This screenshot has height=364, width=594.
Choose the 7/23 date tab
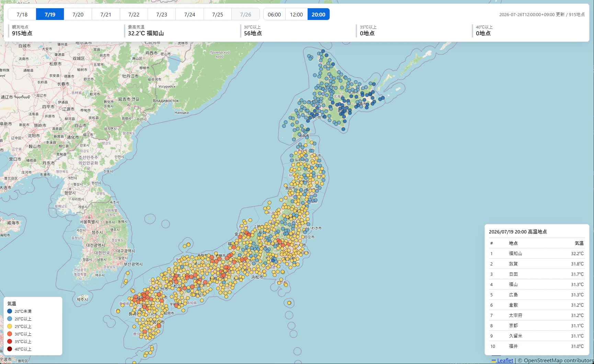pos(162,14)
